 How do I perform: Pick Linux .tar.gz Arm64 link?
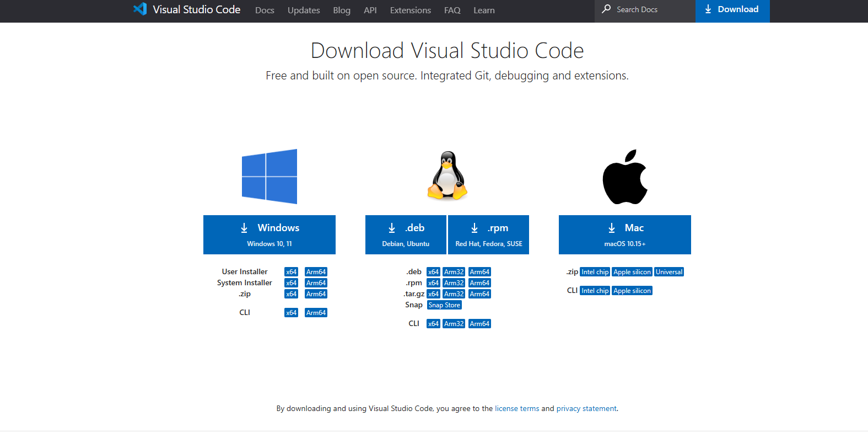[479, 294]
